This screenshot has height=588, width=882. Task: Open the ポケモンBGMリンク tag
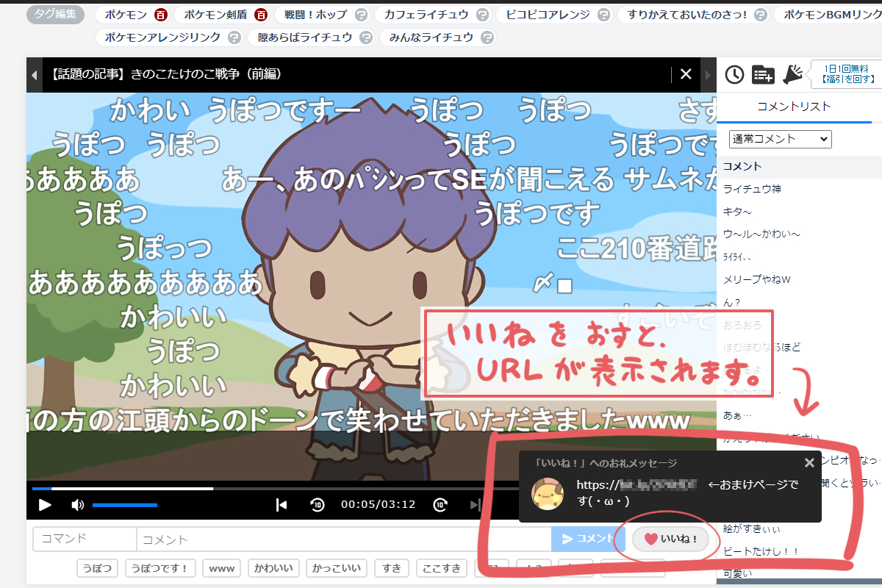pos(831,15)
